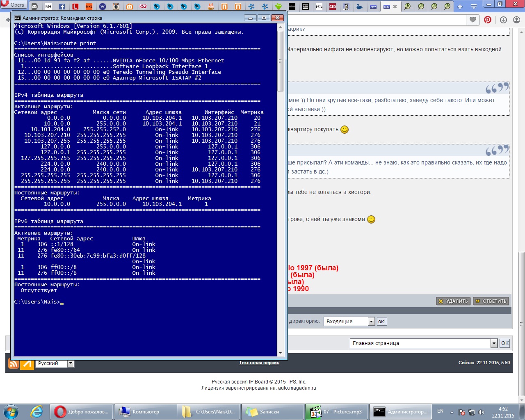Switch to the 07 - Pictures.mp3 taskbar item
This screenshot has width=525, height=420.
337,411
